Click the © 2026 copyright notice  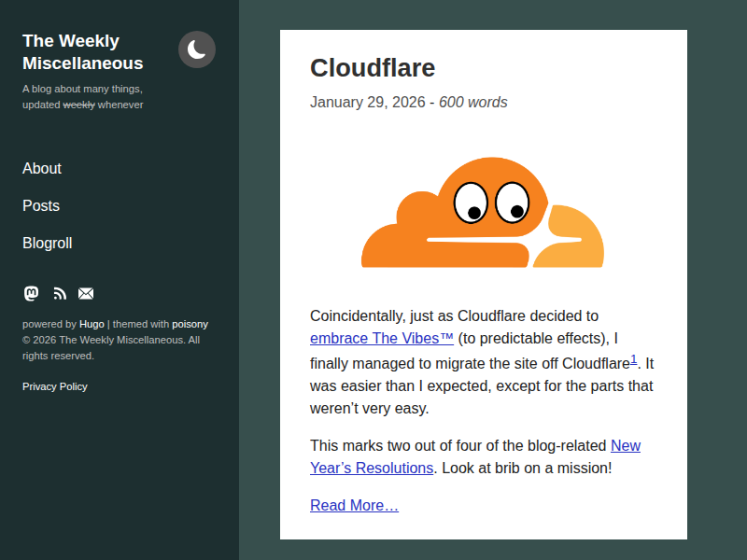point(111,347)
